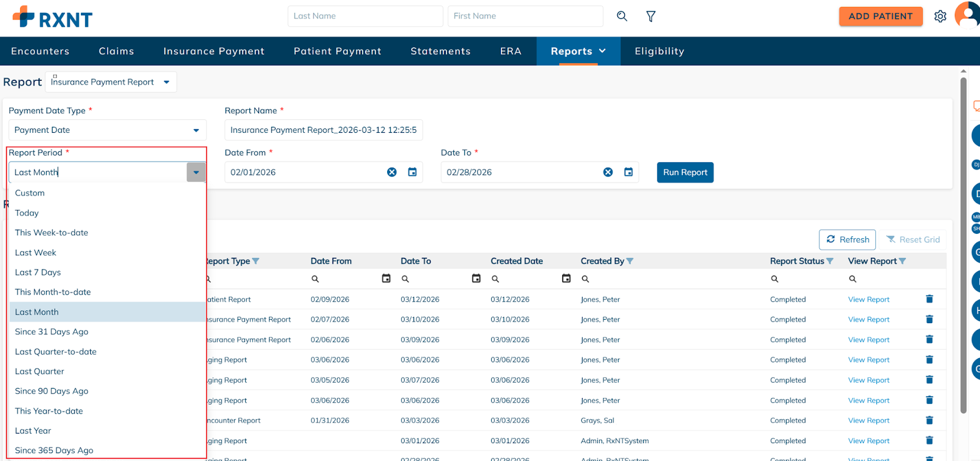Image resolution: width=980 pixels, height=461 pixels.
Task: Clear the Date From field with X icon
Action: [392, 173]
